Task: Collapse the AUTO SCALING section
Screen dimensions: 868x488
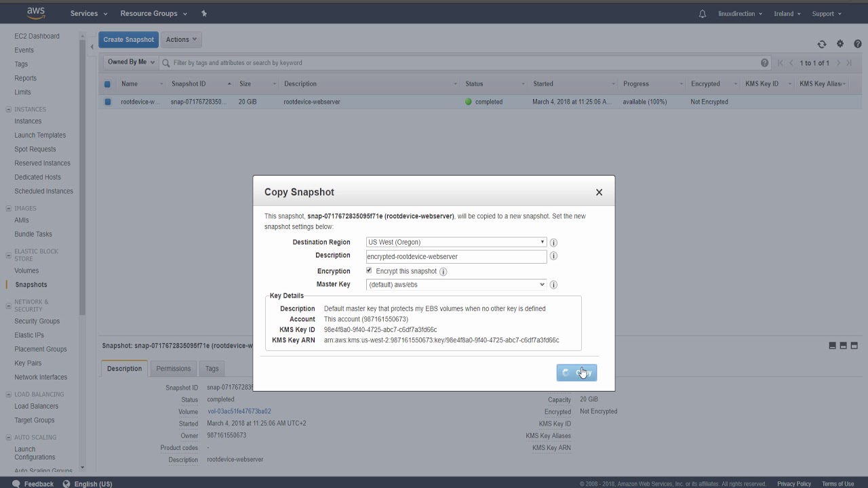Action: [8, 438]
